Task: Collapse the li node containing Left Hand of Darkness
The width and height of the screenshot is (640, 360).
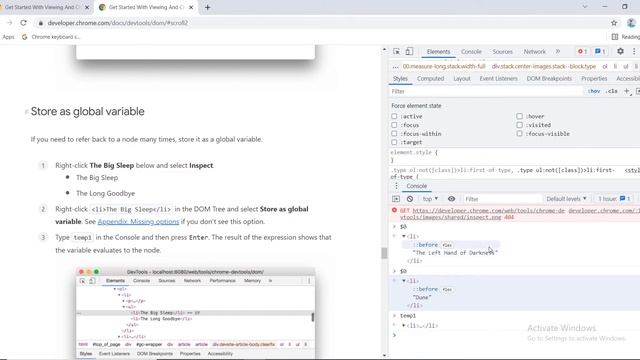Action: (404, 236)
